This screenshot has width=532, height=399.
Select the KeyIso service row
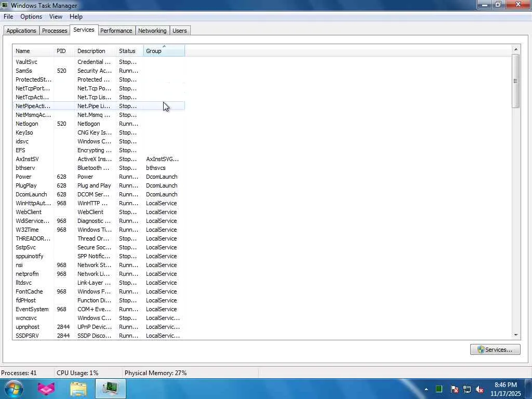point(99,132)
